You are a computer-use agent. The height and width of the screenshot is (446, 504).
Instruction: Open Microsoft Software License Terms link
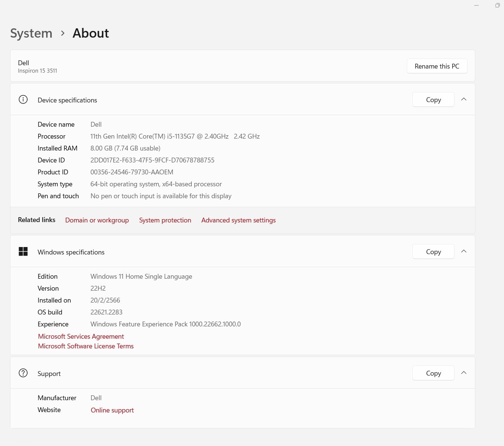point(86,346)
